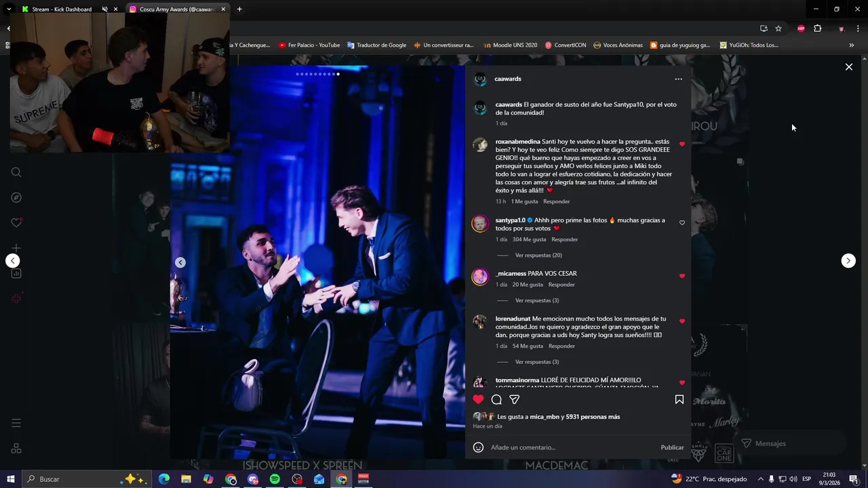
Task: Switch to Stream - Kick Dashboard tab
Action: tap(62, 9)
